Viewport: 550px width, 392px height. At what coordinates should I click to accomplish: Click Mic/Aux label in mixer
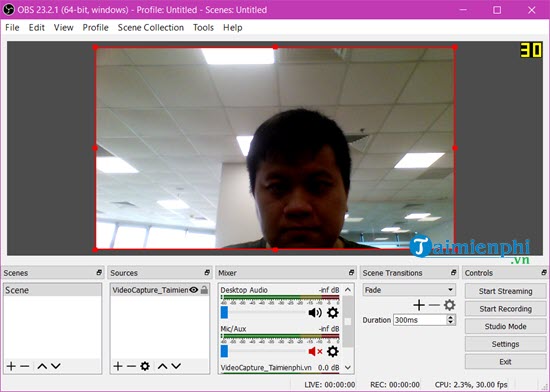(x=233, y=329)
